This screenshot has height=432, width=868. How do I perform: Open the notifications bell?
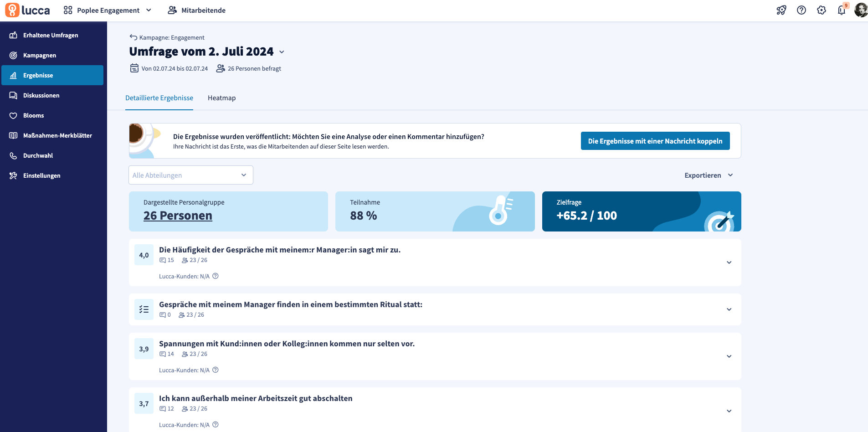[842, 10]
